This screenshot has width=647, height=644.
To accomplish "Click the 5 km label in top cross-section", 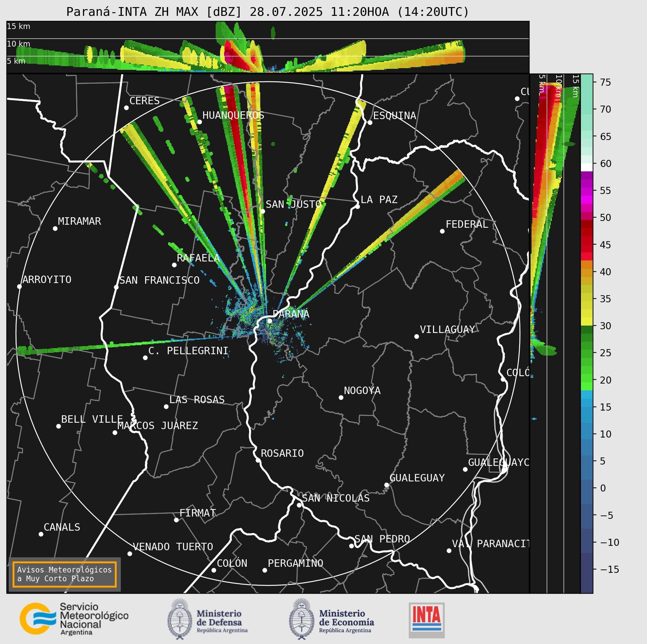I will (x=16, y=61).
